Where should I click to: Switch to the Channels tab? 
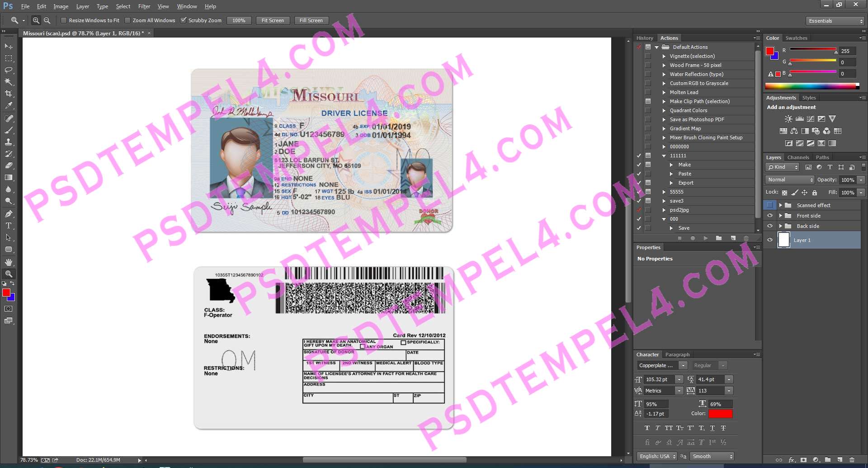point(798,157)
